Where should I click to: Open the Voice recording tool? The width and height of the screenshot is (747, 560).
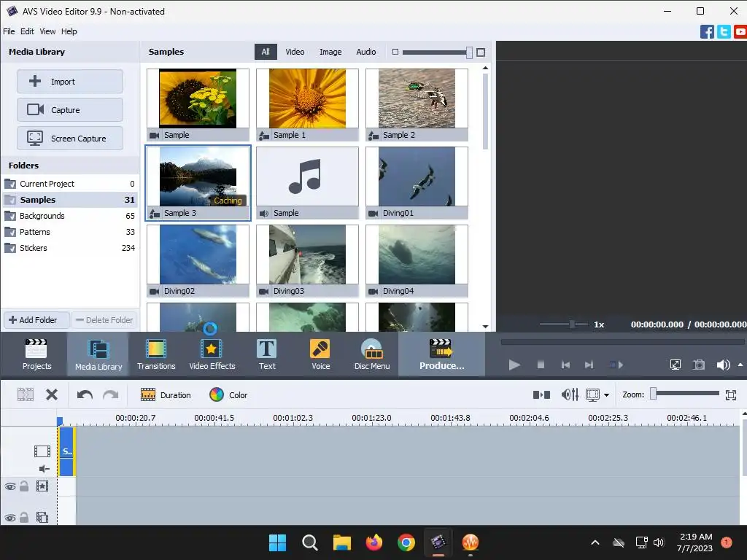point(320,354)
